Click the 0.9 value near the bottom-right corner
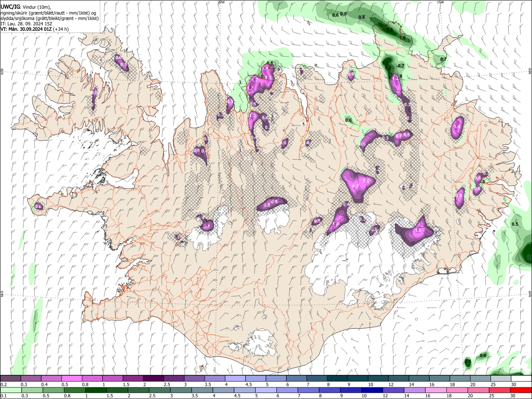The image size is (532, 399). pyautogui.click(x=483, y=355)
